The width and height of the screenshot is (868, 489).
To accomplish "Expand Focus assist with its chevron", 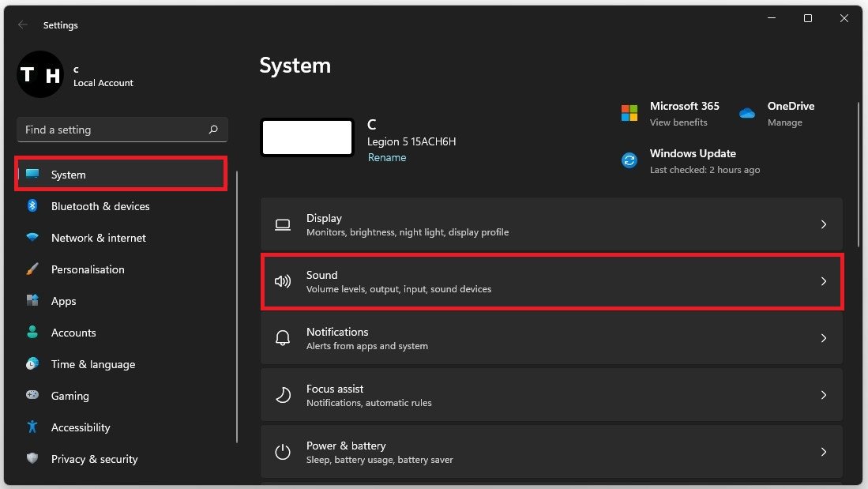I will coord(823,395).
